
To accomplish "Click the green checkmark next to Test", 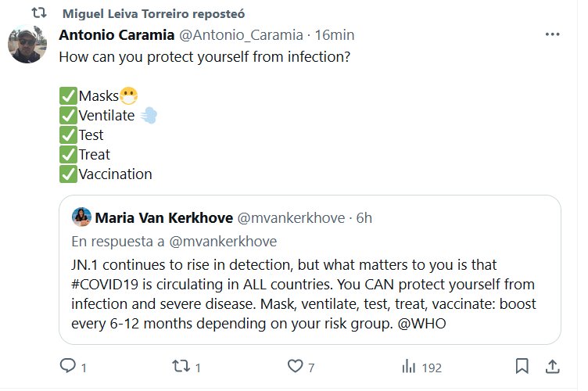I will tap(68, 135).
